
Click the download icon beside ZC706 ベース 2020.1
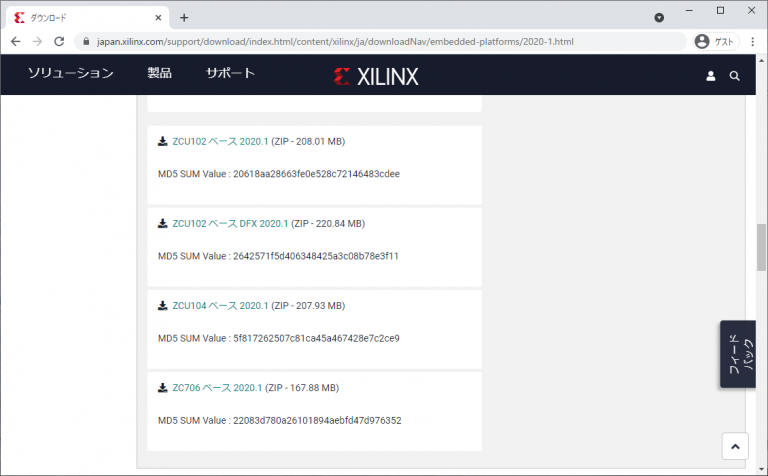(x=163, y=388)
